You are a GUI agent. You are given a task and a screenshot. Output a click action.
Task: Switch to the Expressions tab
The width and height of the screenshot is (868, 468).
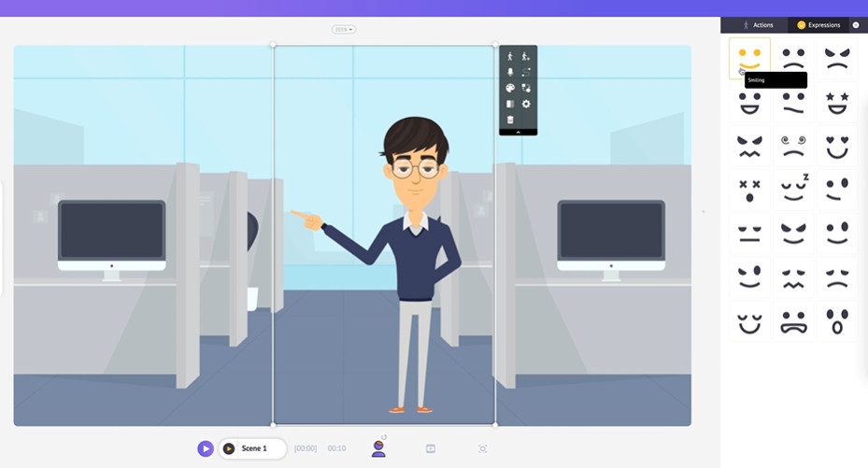point(818,25)
